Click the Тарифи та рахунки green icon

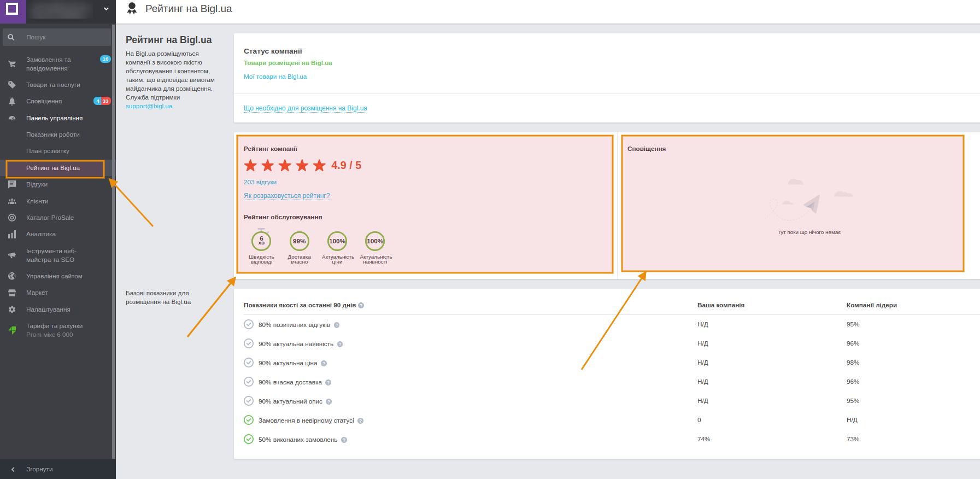point(12,330)
